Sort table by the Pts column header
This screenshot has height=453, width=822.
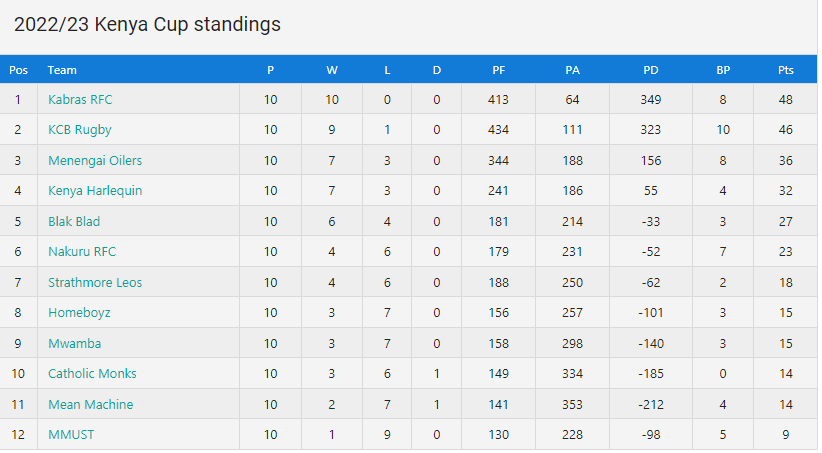[x=785, y=70]
